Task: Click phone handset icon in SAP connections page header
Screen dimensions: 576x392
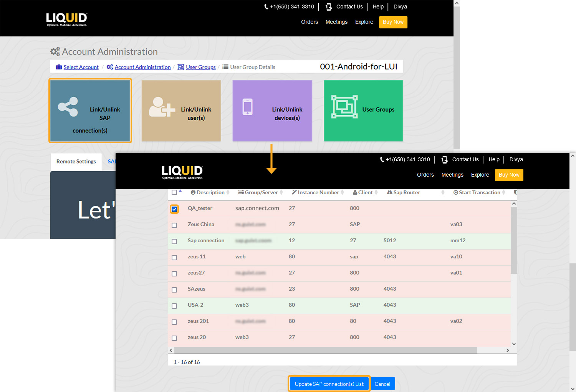Action: tap(382, 159)
